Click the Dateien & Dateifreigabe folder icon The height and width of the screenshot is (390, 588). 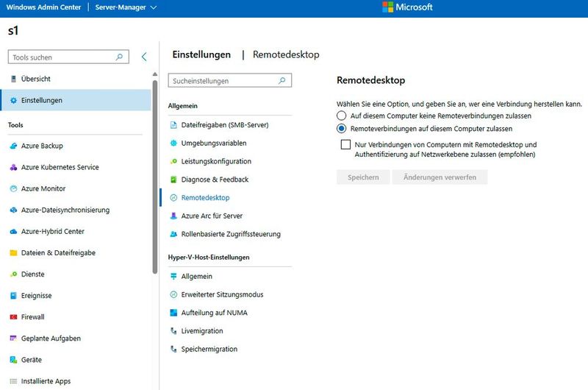click(x=13, y=252)
